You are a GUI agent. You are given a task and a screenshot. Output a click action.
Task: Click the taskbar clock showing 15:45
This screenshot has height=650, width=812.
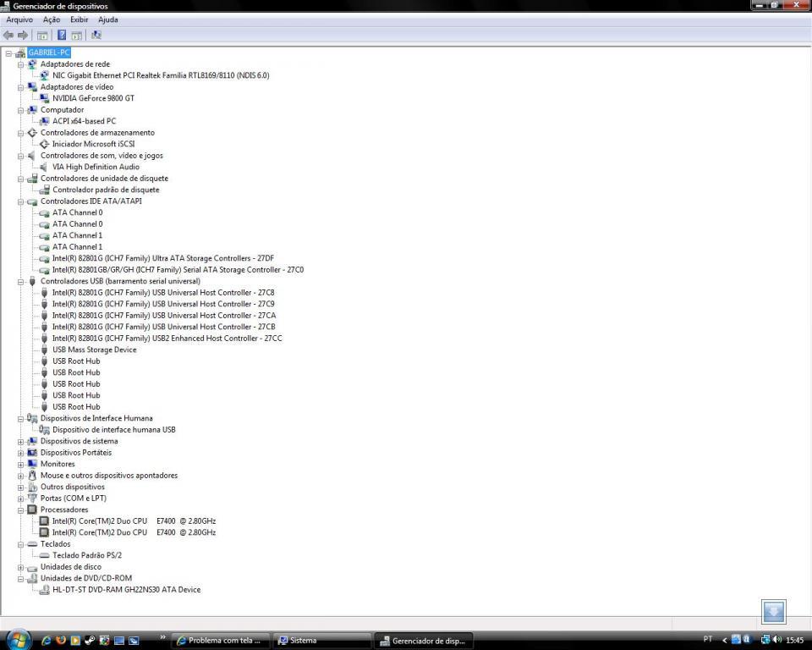pos(795,641)
